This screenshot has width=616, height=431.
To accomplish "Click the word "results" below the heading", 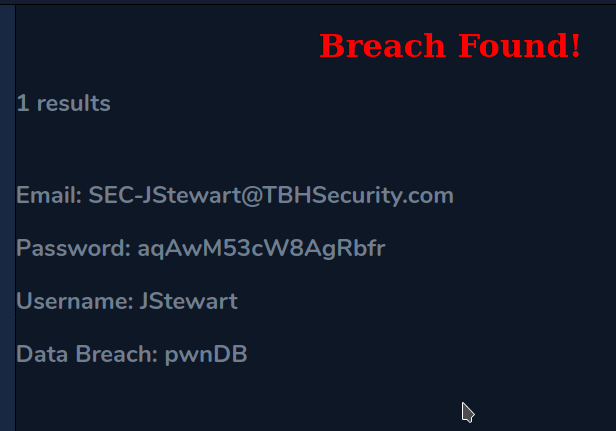I will 73,103.
